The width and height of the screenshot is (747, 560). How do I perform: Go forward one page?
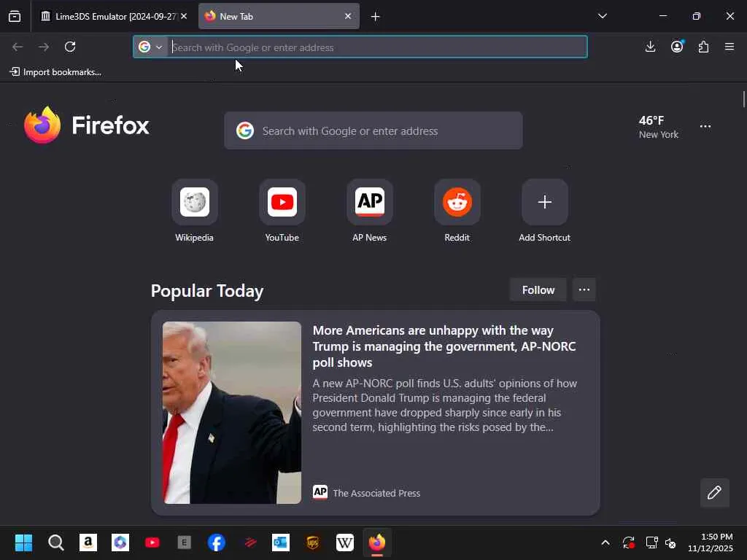point(44,47)
